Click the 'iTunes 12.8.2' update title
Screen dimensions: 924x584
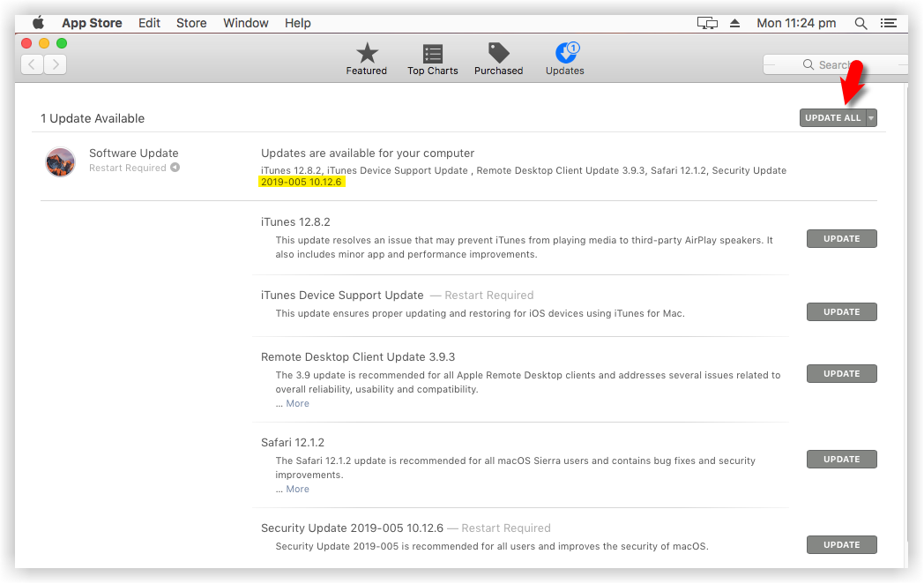[x=296, y=222]
